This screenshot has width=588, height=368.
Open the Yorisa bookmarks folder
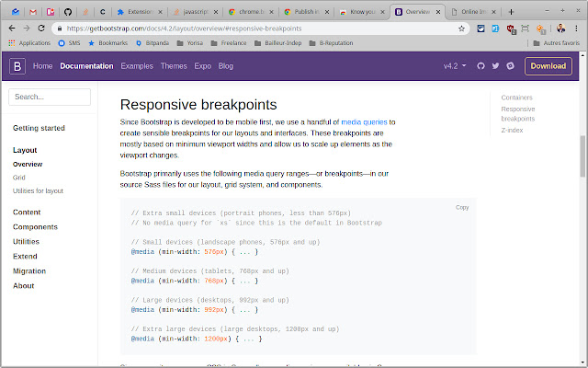190,43
